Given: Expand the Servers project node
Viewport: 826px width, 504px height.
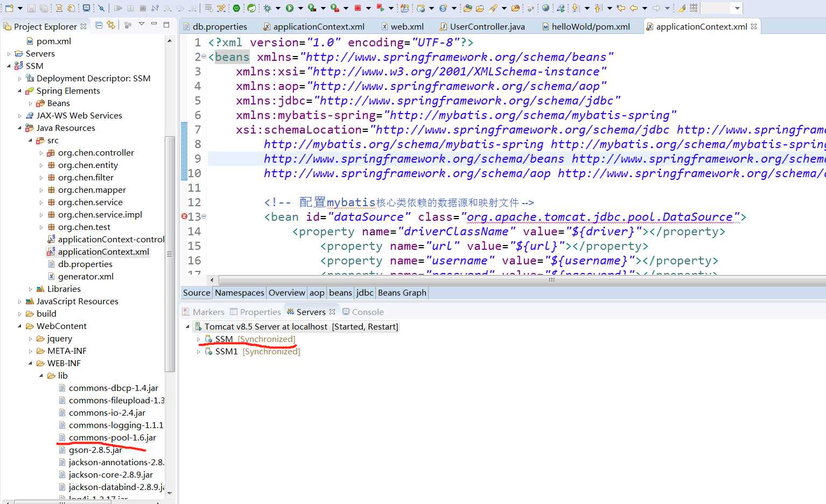Looking at the screenshot, I should [x=9, y=54].
